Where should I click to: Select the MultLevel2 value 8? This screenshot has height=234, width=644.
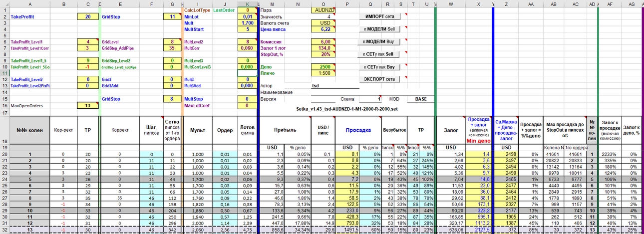coord(247,42)
